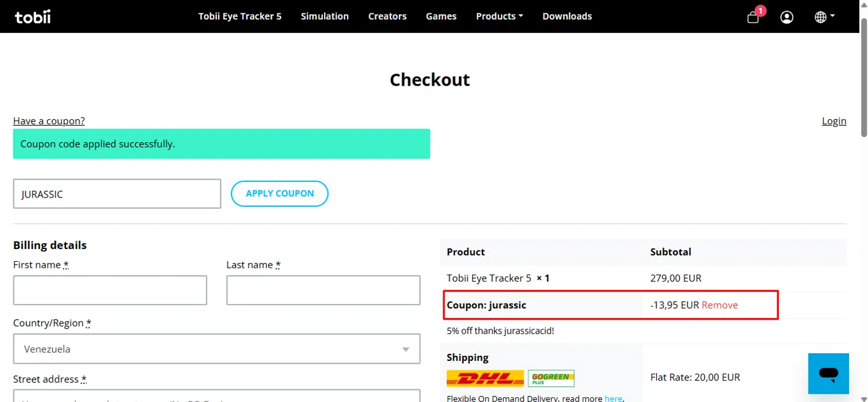Click the 'Coupon code applied successfully' banner
This screenshot has height=402, width=868.
click(222, 144)
